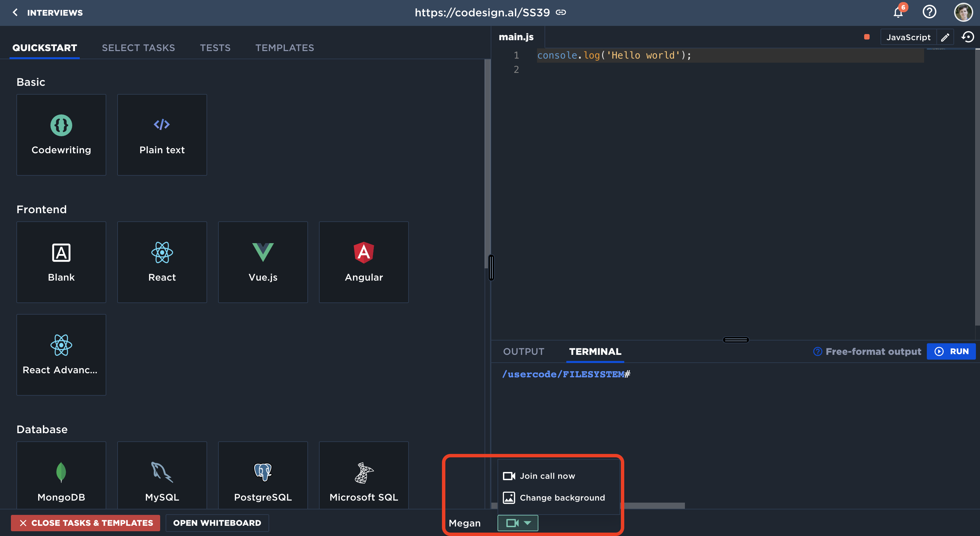Click the Basic section heading
Viewport: 980px width, 536px height.
(31, 82)
